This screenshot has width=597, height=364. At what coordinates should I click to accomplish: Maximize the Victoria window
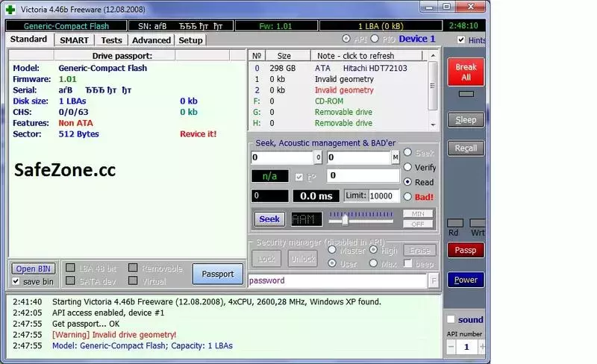pos(446,7)
